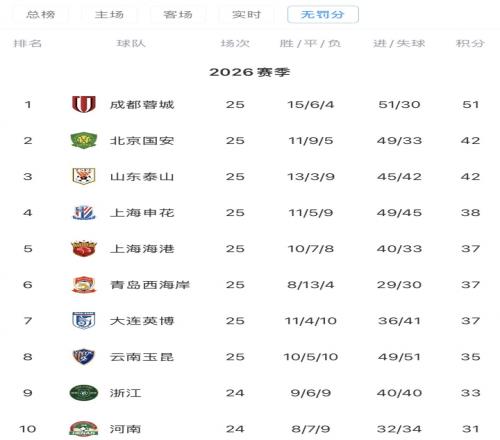
Task: Open the 北京国安 team name
Action: [142, 140]
